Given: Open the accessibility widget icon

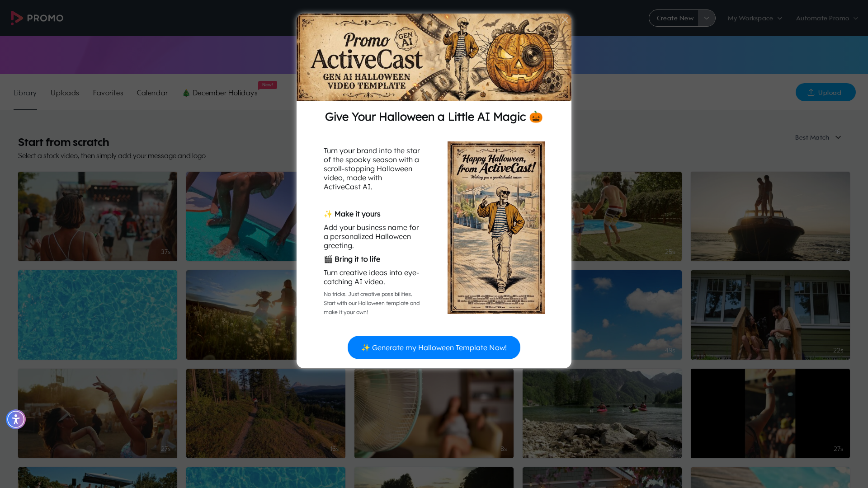Looking at the screenshot, I should tap(16, 419).
